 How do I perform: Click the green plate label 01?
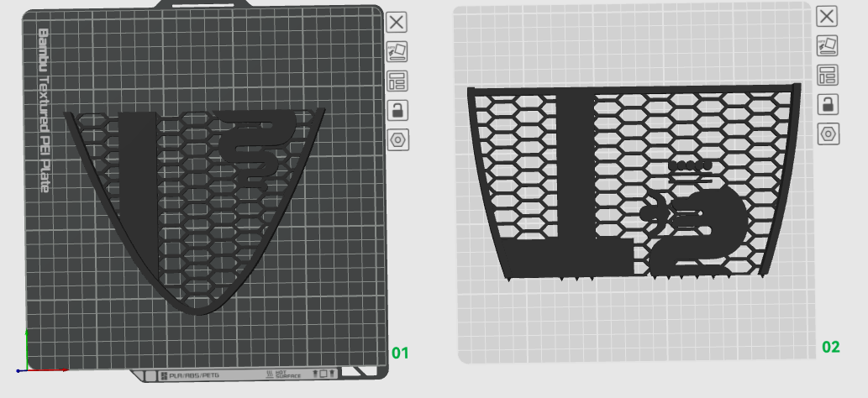[400, 353]
